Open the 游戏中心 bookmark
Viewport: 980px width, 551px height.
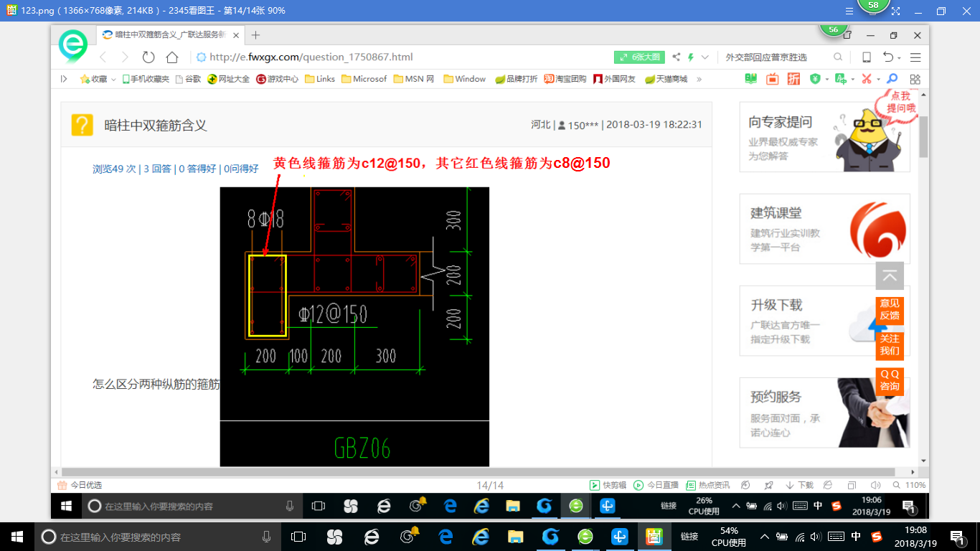pyautogui.click(x=277, y=79)
